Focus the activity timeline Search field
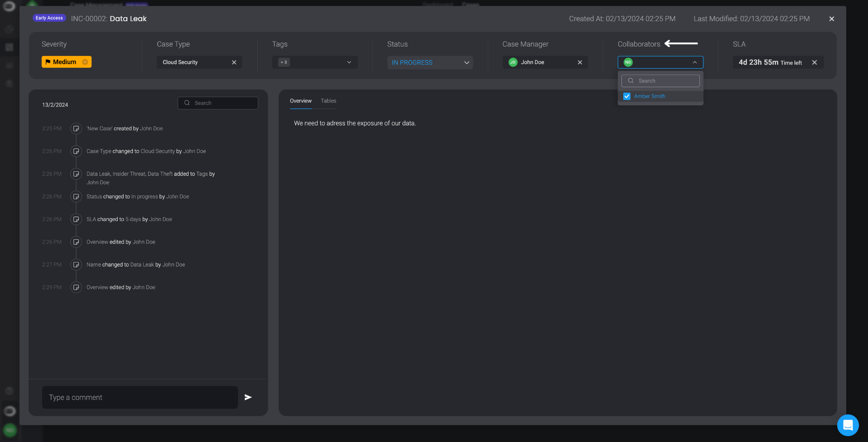The width and height of the screenshot is (868, 442). point(218,103)
